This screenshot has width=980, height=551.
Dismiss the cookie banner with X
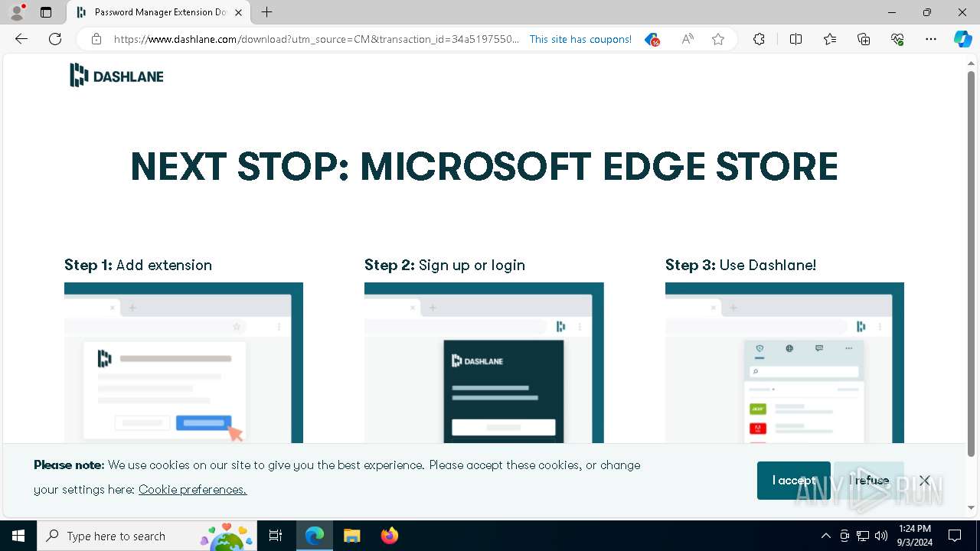pos(925,481)
